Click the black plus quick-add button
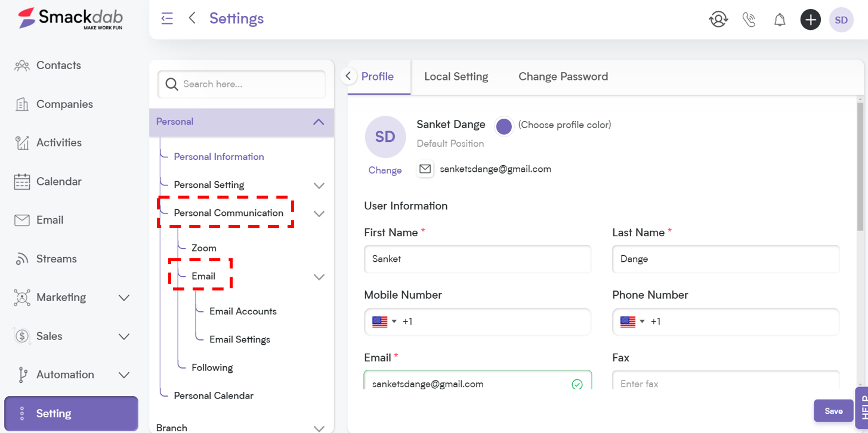 (x=810, y=20)
